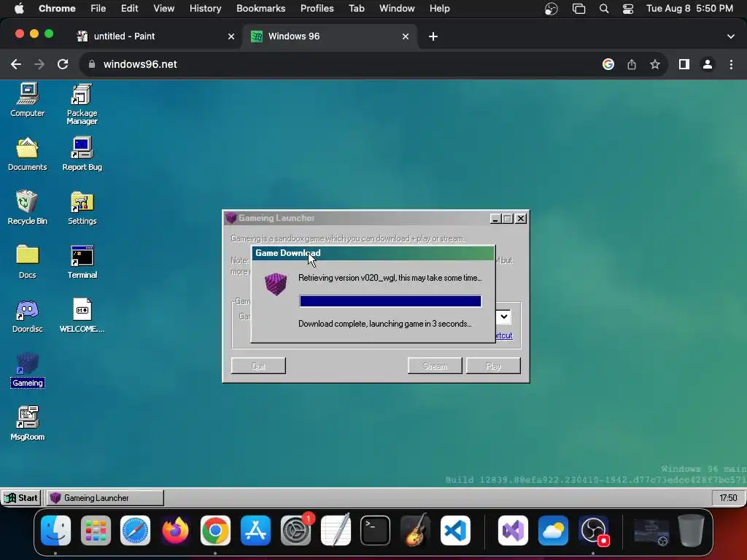Viewport: 747px width, 560px height.
Task: Go back in Chrome
Action: 16,64
